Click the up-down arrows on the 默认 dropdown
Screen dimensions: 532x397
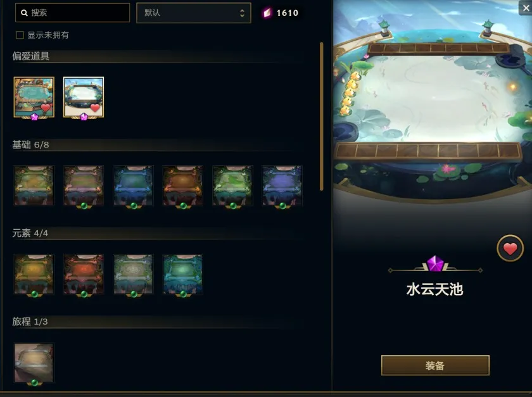[x=242, y=13]
